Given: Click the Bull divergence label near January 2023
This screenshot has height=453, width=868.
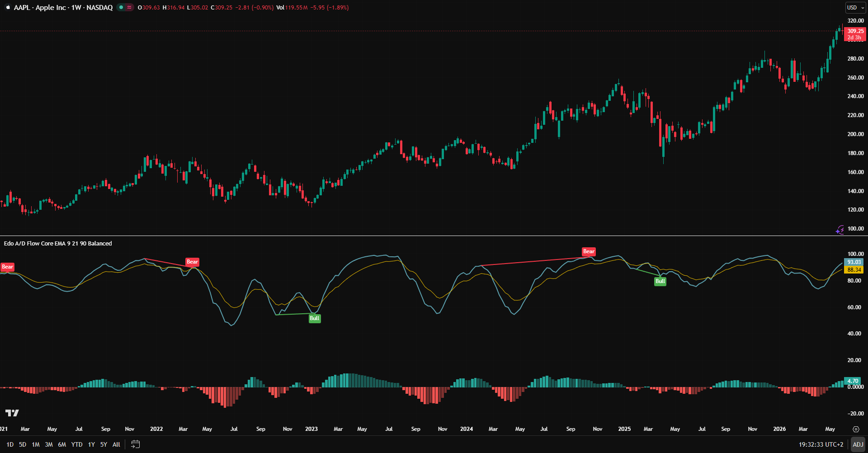Looking at the screenshot, I should 315,318.
